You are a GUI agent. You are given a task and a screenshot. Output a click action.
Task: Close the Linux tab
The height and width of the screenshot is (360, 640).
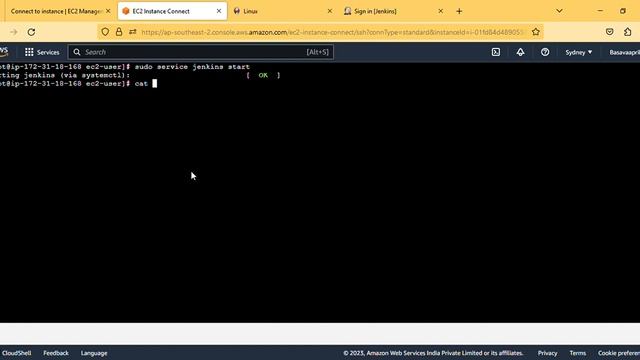pos(330,11)
